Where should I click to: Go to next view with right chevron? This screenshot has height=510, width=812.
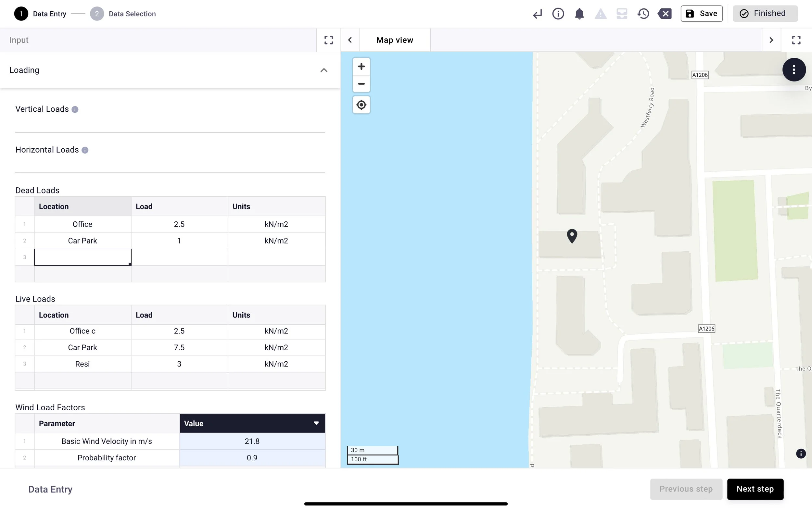click(771, 40)
